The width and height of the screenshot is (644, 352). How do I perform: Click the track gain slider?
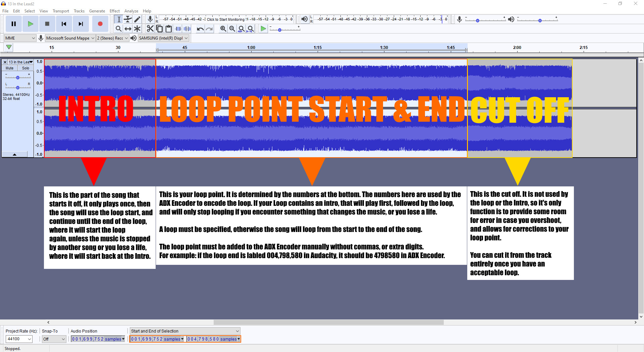(18, 77)
